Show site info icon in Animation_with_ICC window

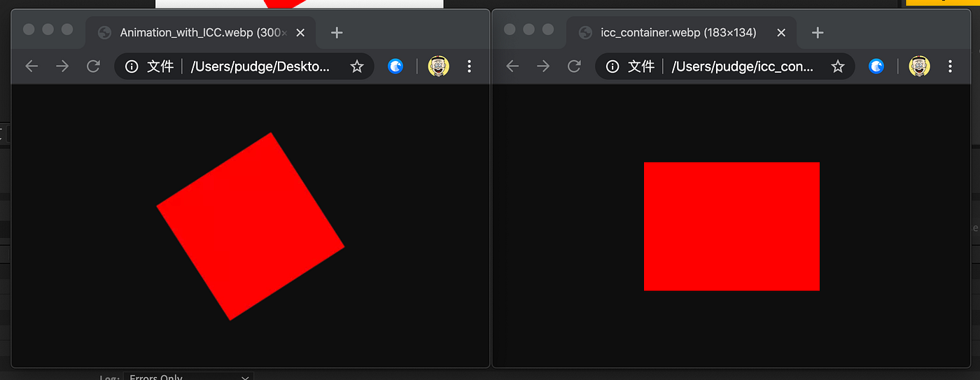(x=131, y=66)
